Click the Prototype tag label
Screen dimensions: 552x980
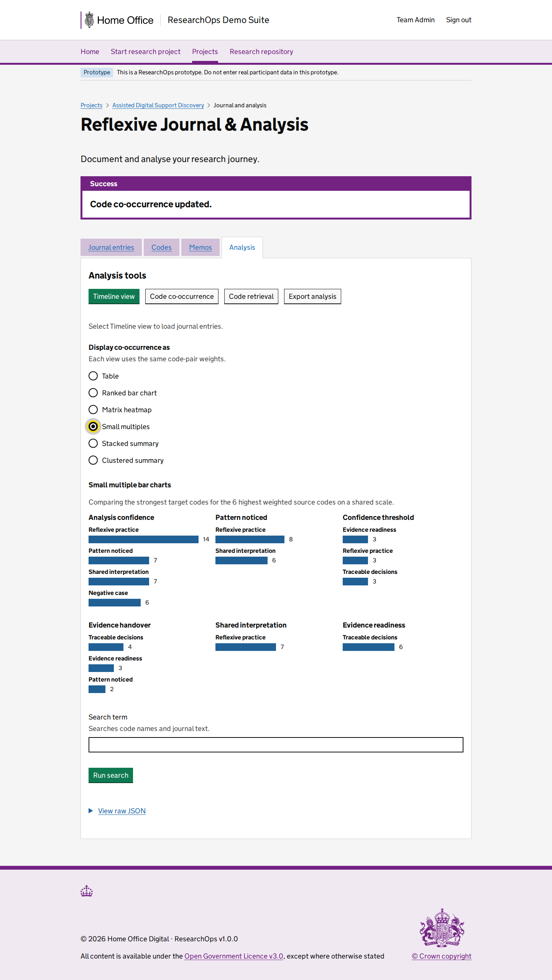tap(97, 72)
